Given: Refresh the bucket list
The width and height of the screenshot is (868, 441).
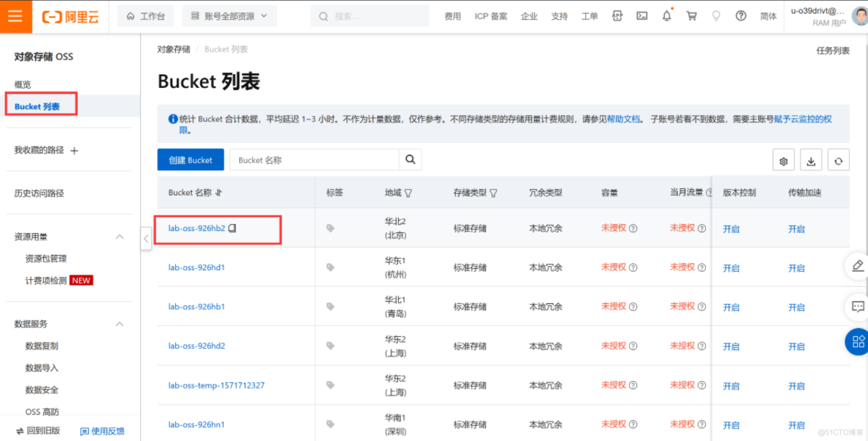Looking at the screenshot, I should [838, 160].
